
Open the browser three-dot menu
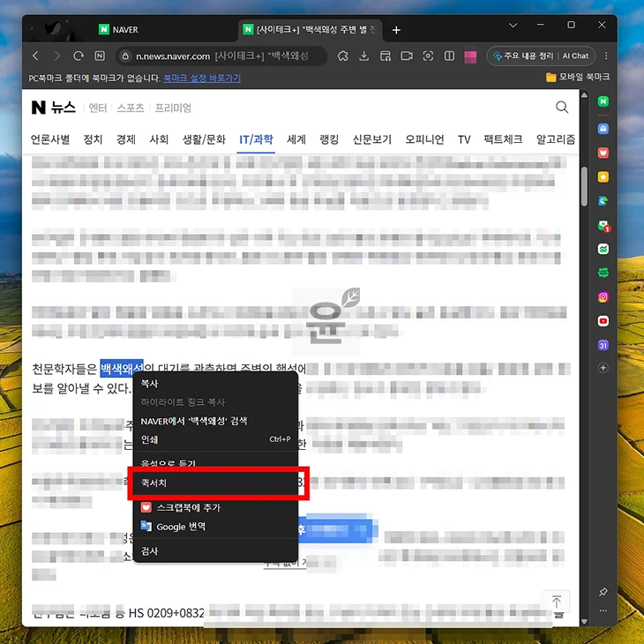click(x=606, y=56)
